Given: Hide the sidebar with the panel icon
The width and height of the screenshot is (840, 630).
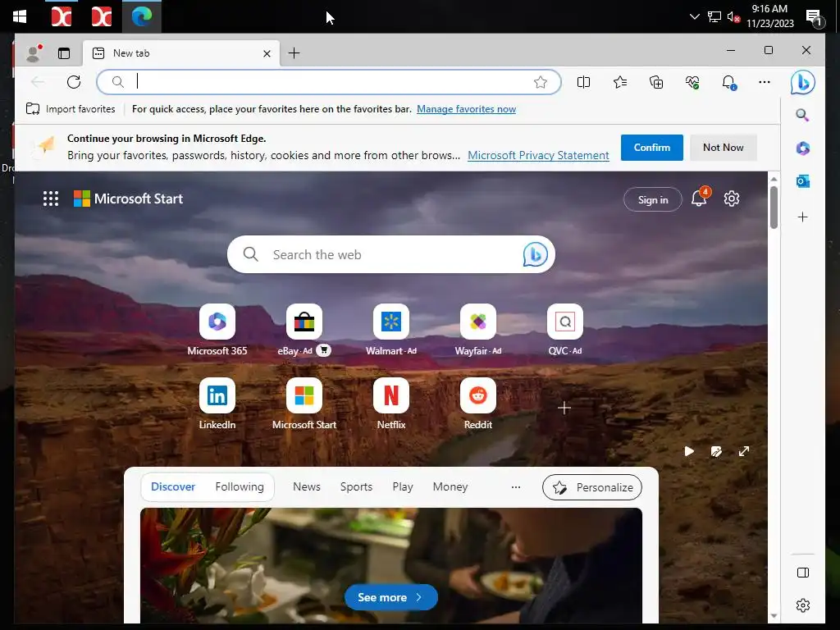Looking at the screenshot, I should tap(802, 573).
